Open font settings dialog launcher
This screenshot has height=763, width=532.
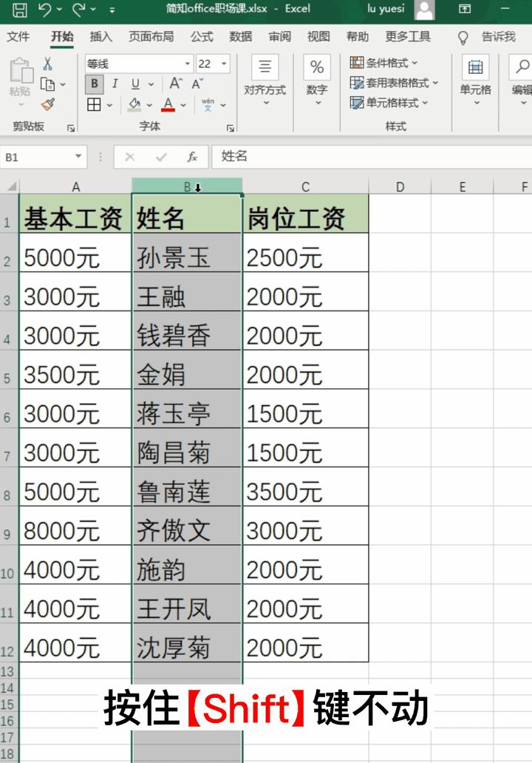click(x=231, y=128)
